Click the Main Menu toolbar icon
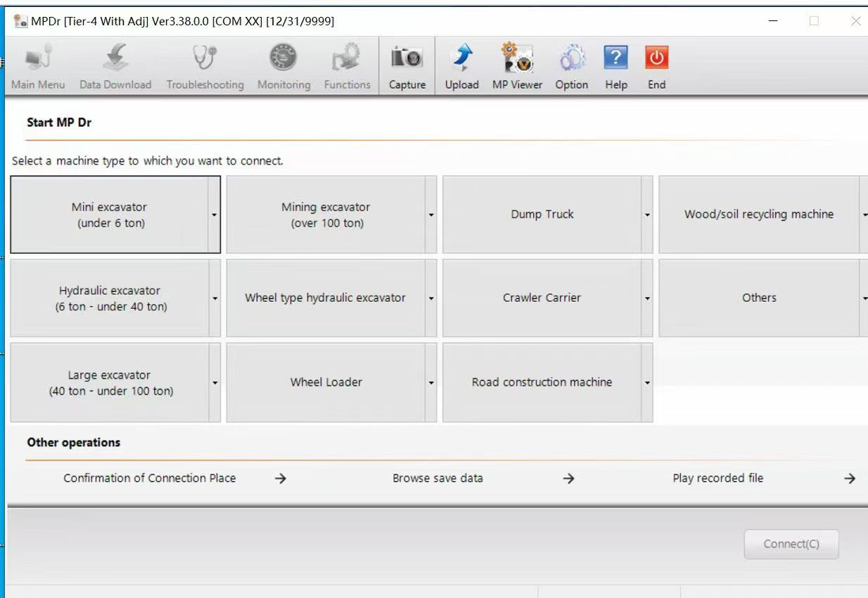This screenshot has height=598, width=868. point(38,58)
